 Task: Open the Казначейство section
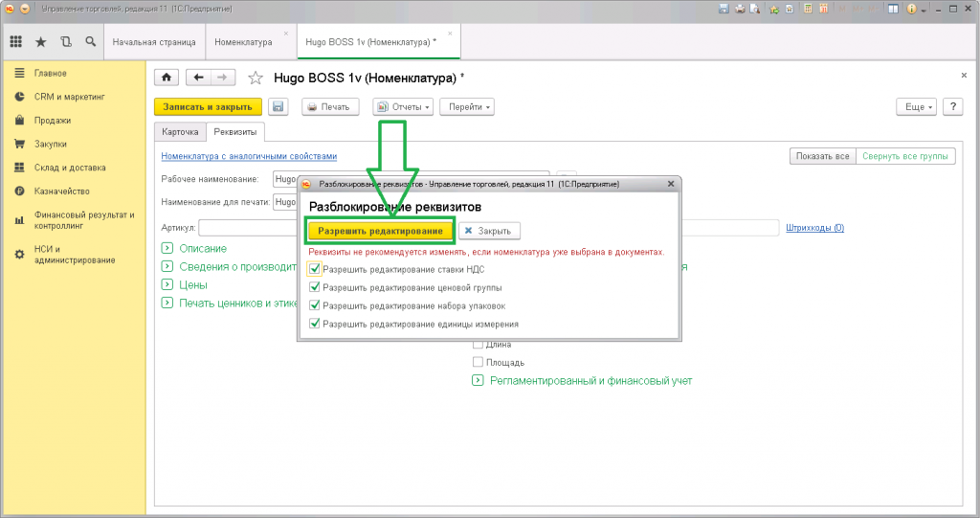coord(62,191)
